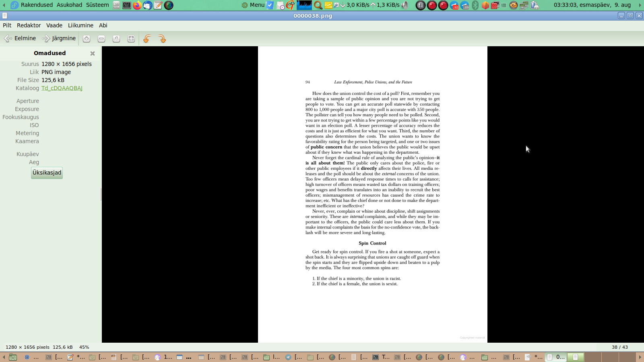Rotate image counterclockwise
The height and width of the screenshot is (362, 644).
click(147, 39)
